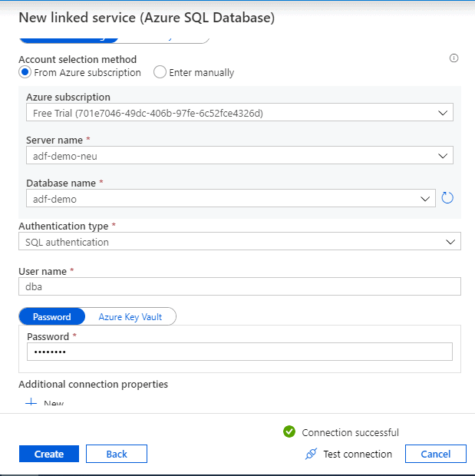Click the blue cut-off tab pill at top
Screen dimensions: 475x476
point(68,37)
